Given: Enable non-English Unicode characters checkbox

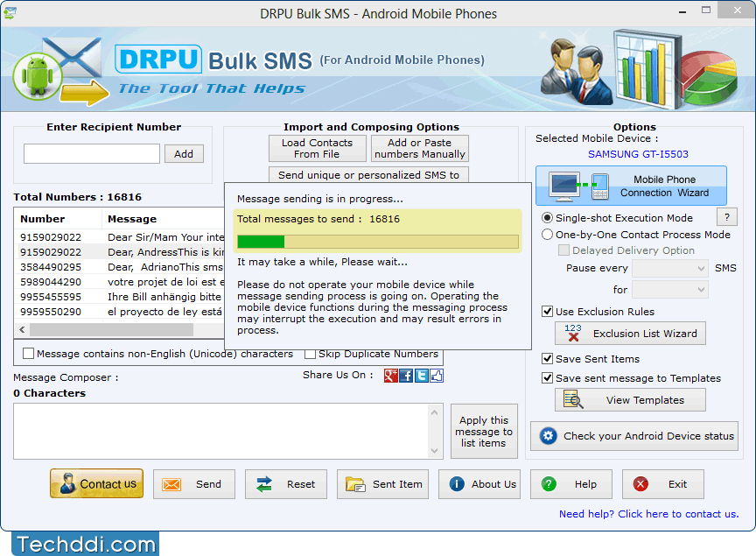Looking at the screenshot, I should [x=29, y=353].
